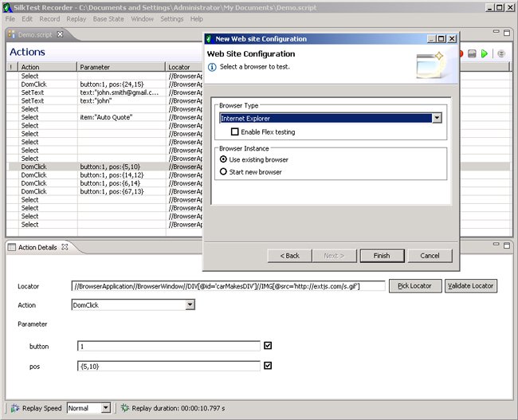Screen dimensions: 518x420
Task: Expand the Action DomClick dropdown
Action: 190,304
